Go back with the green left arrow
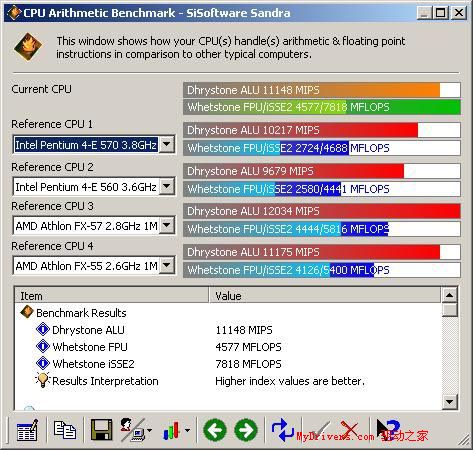This screenshot has width=473, height=450. point(215,430)
